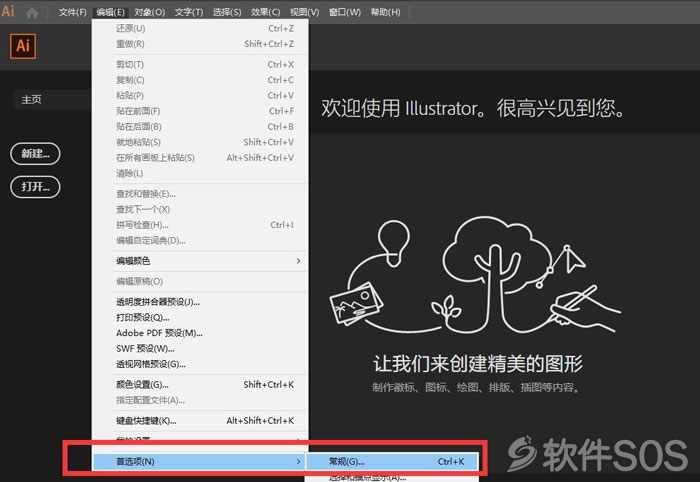Choose 还原(U) from the Edit menu

(x=200, y=29)
